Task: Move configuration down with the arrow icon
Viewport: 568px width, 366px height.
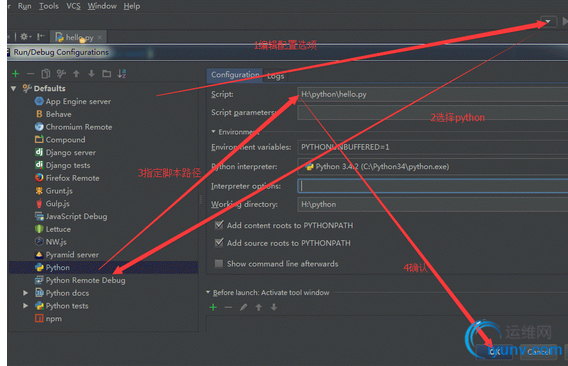Action: pos(91,74)
